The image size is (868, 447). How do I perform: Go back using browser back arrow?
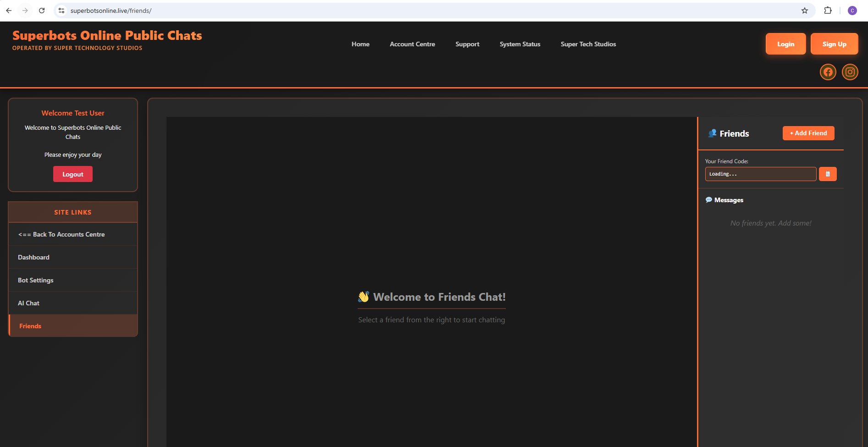click(9, 11)
